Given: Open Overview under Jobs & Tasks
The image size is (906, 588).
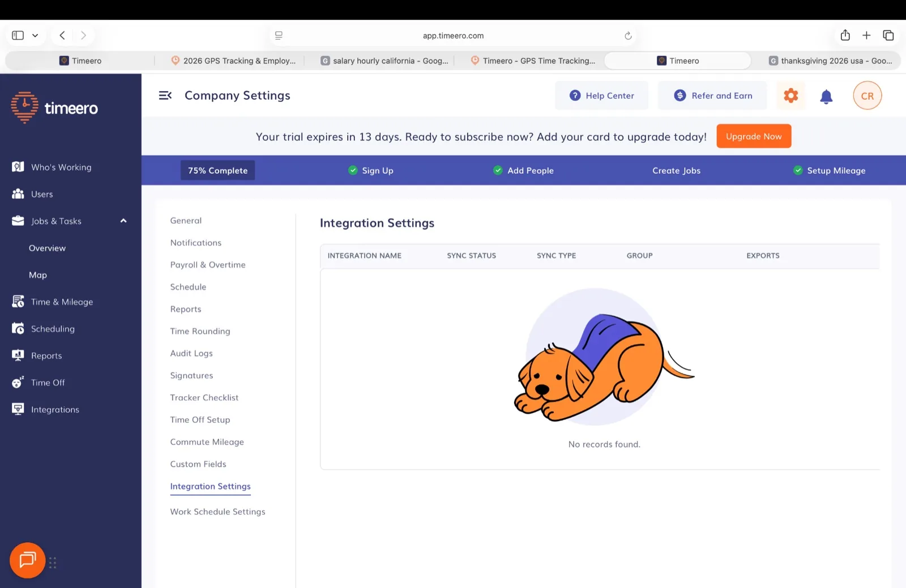Looking at the screenshot, I should [x=47, y=248].
